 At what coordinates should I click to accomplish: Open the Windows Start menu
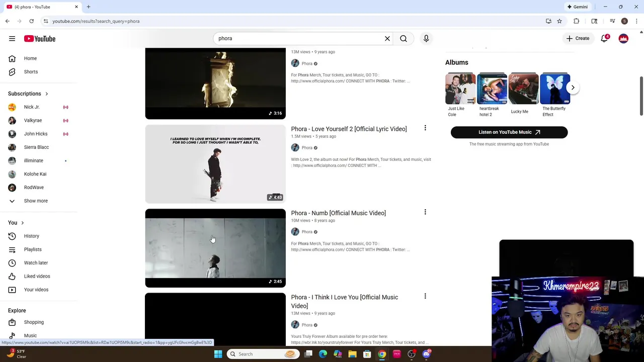(218, 354)
